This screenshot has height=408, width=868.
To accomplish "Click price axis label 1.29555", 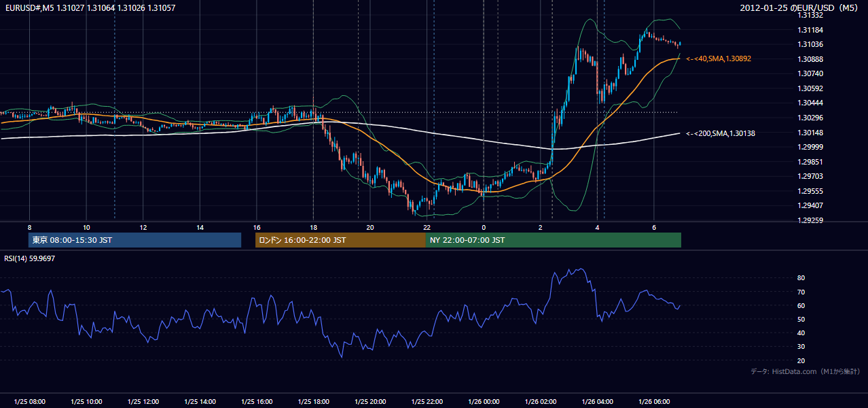I will pyautogui.click(x=810, y=191).
